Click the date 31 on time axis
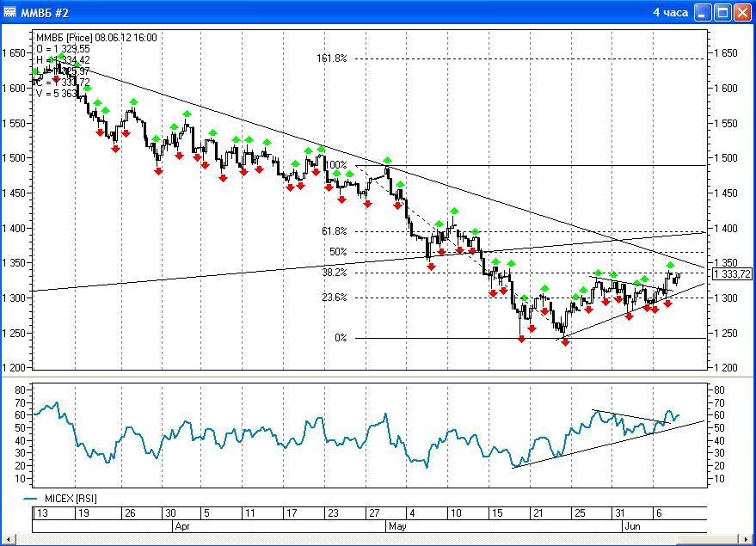 click(x=620, y=513)
